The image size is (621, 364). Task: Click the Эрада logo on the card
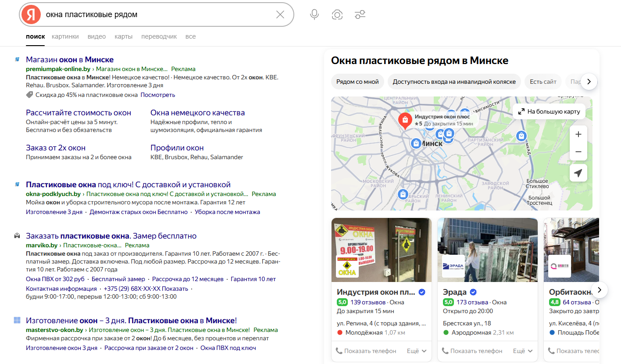(x=453, y=266)
